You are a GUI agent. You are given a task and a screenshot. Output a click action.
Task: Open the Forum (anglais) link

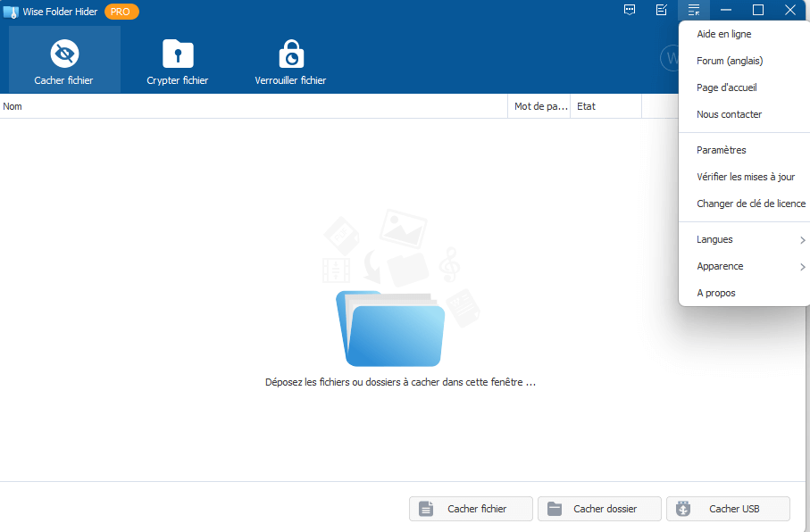729,60
